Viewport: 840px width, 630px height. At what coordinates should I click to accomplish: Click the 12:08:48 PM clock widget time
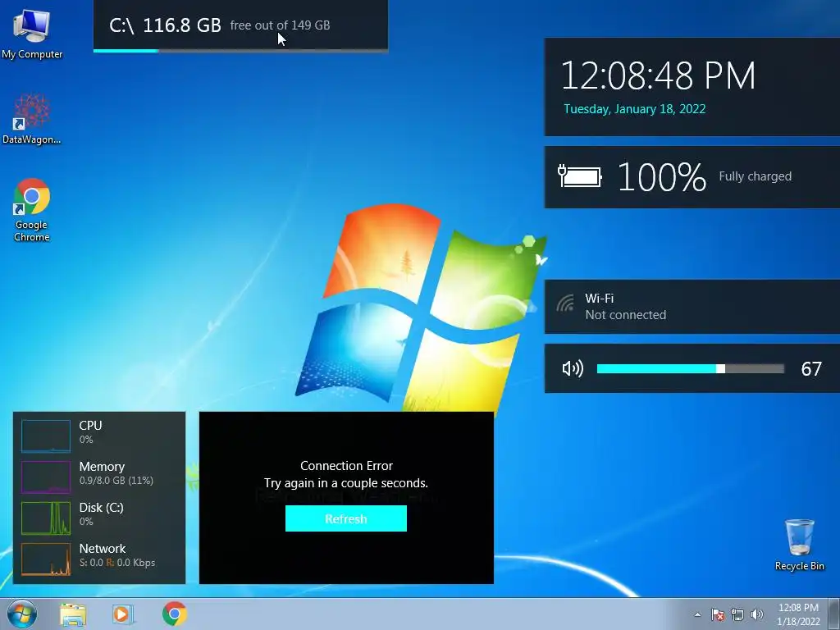pos(658,75)
